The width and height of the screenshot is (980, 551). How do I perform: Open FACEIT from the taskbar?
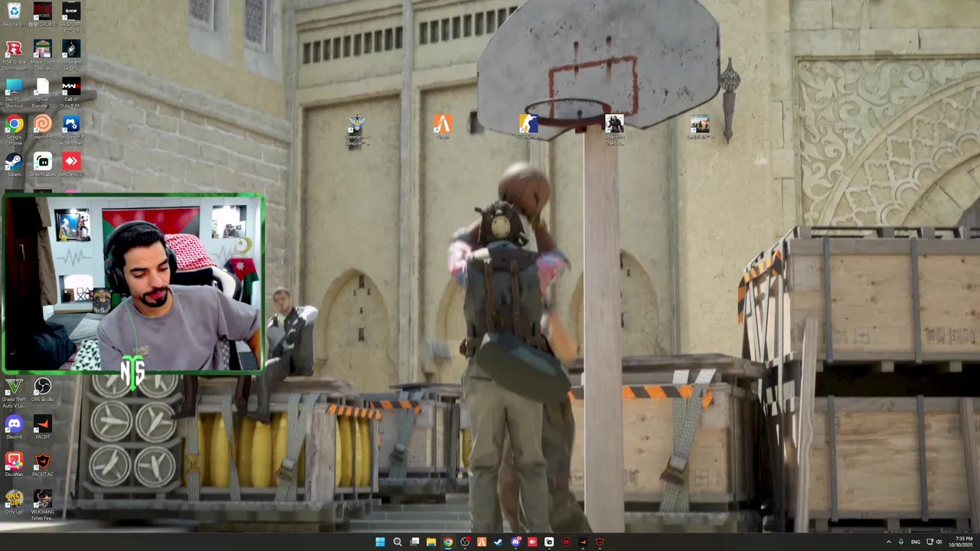click(583, 542)
